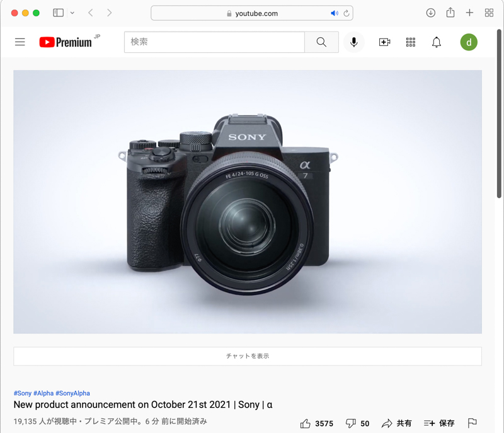504x433 pixels.
Task: Mute the tab via the speaker icon
Action: (335, 13)
